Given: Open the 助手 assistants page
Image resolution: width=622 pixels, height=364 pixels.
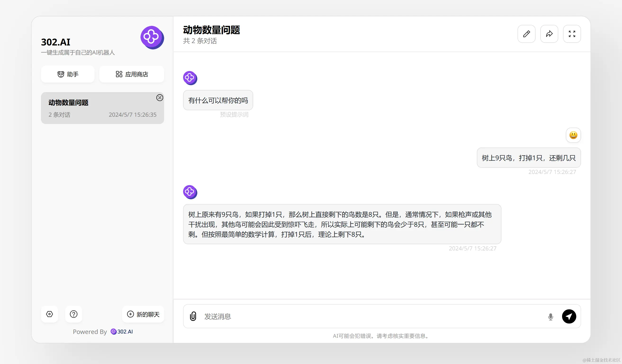Looking at the screenshot, I should pos(68,74).
